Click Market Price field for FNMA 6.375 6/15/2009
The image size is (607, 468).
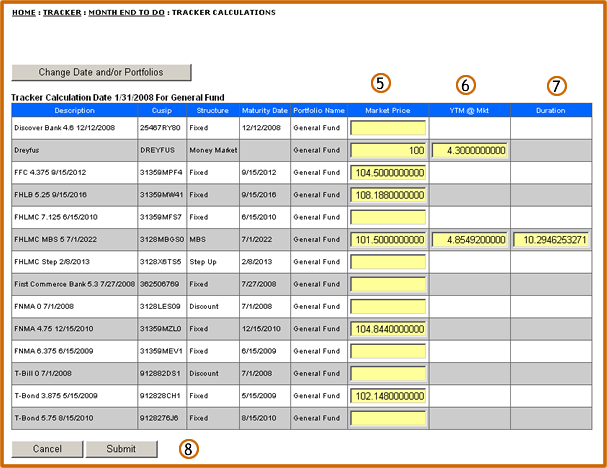pos(388,351)
